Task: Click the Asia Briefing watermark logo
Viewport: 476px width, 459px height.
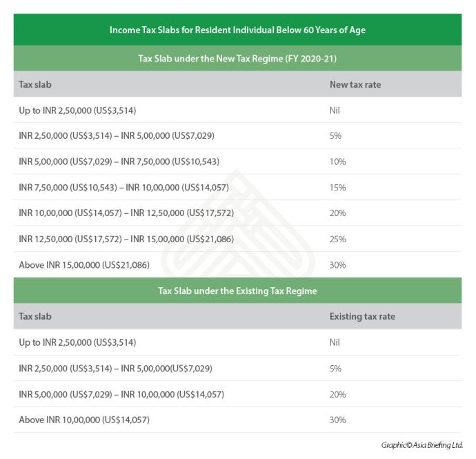Action: [238, 221]
